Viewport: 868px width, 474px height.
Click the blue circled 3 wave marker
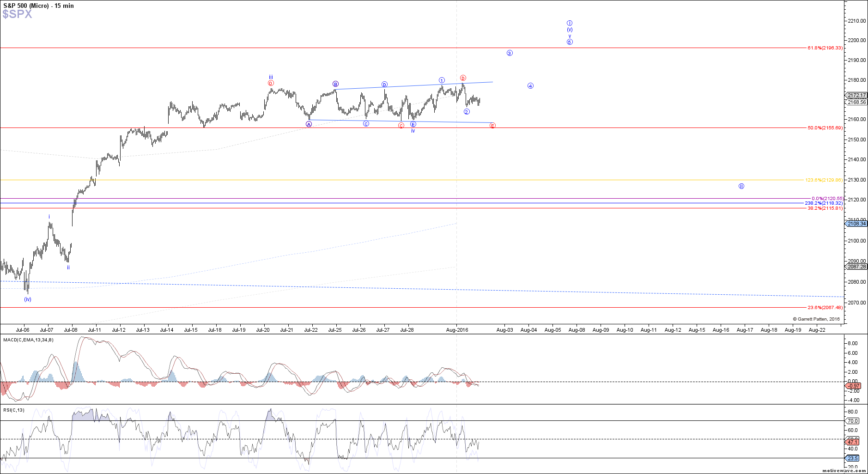tap(510, 53)
